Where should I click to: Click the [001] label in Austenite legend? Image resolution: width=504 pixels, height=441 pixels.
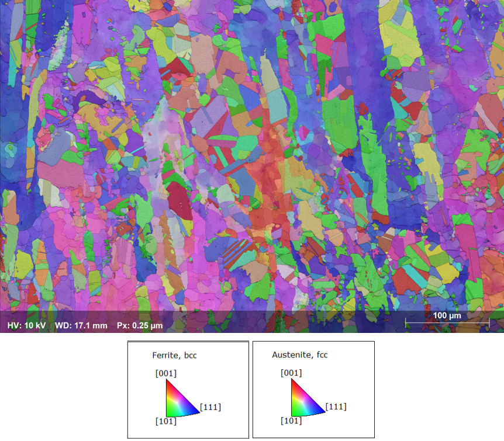(x=291, y=373)
